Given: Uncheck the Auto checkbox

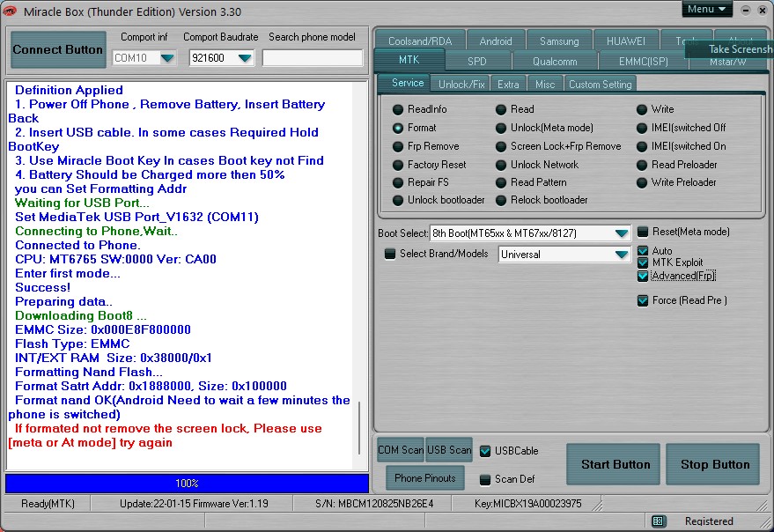Looking at the screenshot, I should [x=642, y=251].
